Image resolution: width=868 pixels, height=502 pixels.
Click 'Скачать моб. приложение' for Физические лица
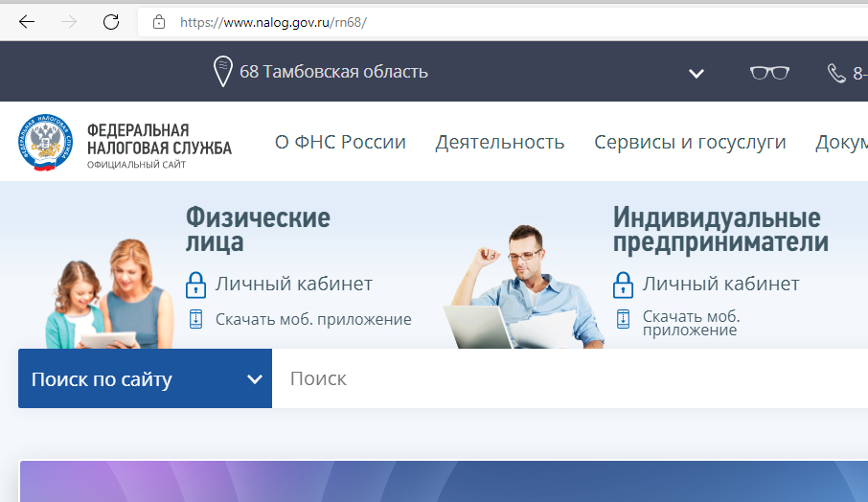(313, 319)
